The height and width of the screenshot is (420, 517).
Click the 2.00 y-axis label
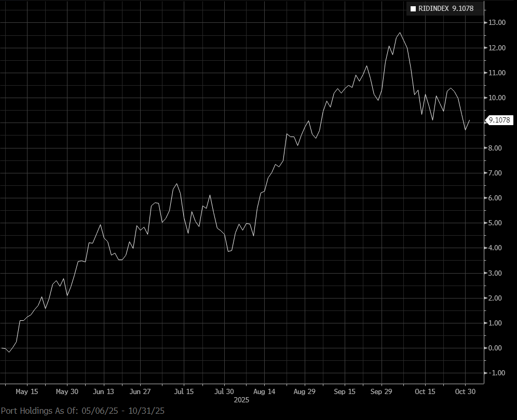(495, 298)
